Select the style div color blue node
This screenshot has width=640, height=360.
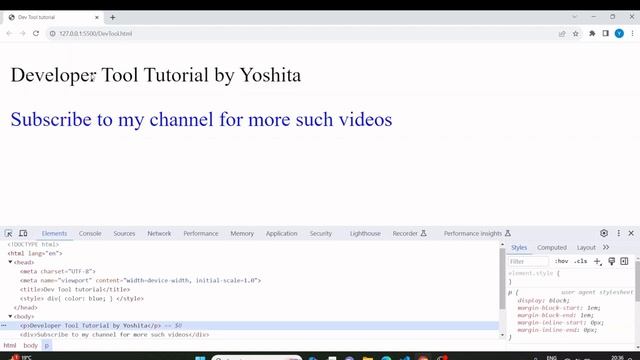(x=82, y=298)
